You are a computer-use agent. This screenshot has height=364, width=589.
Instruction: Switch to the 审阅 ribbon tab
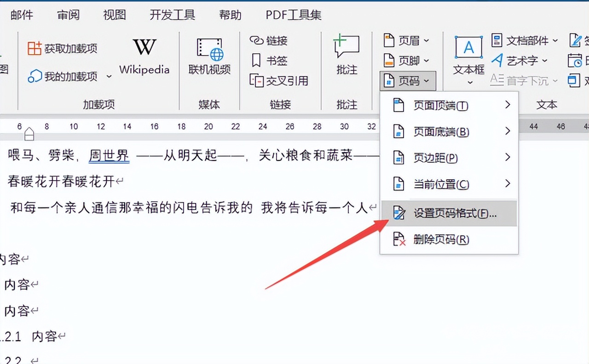[x=68, y=15]
